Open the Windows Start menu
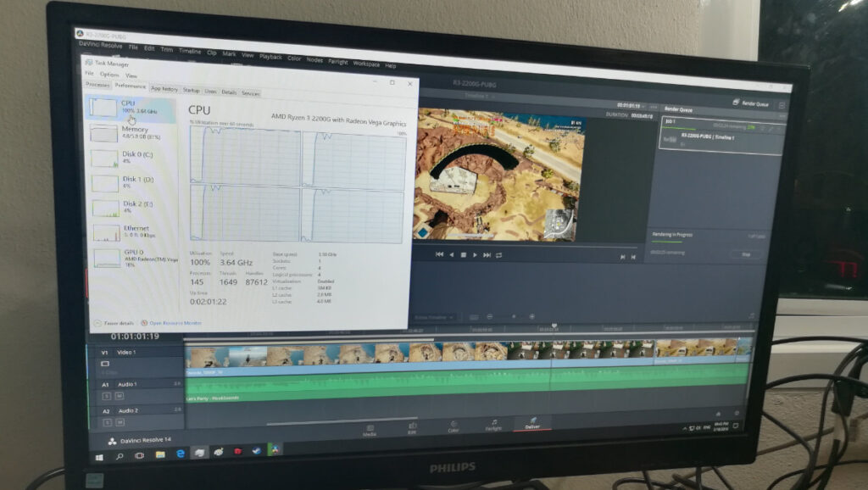Screen dimensions: 868x490 tap(99, 458)
